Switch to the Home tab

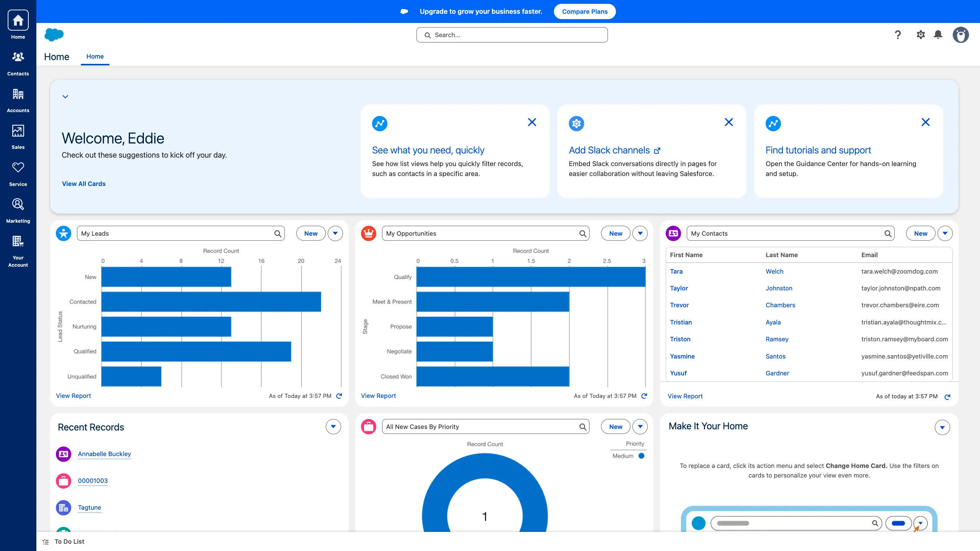click(95, 56)
